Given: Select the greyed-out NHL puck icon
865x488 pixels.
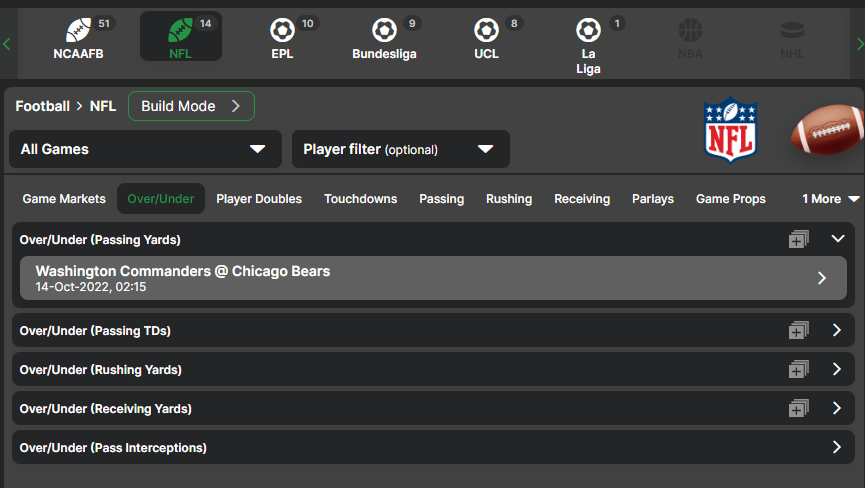Looking at the screenshot, I should click(x=792, y=30).
